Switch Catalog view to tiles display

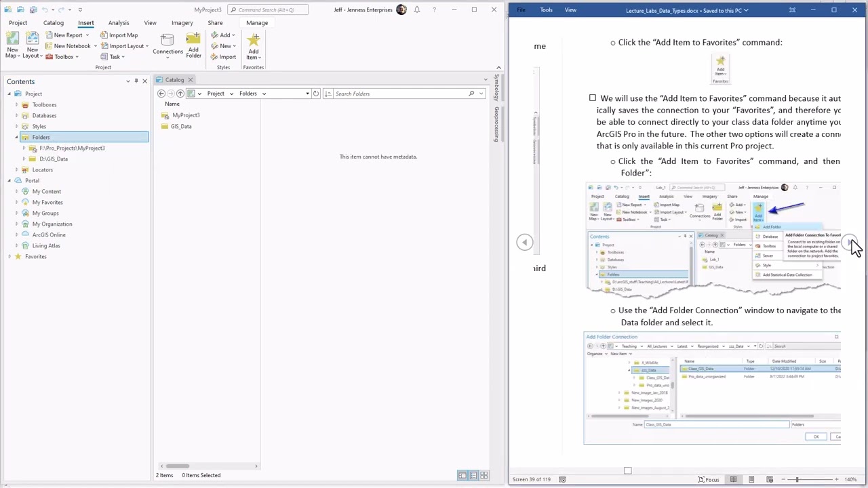(x=484, y=475)
